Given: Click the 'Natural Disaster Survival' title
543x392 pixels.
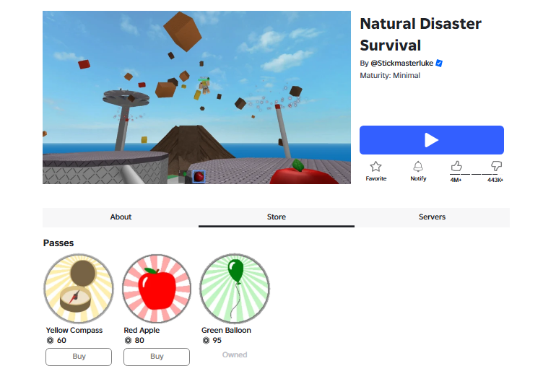Looking at the screenshot, I should [420, 35].
